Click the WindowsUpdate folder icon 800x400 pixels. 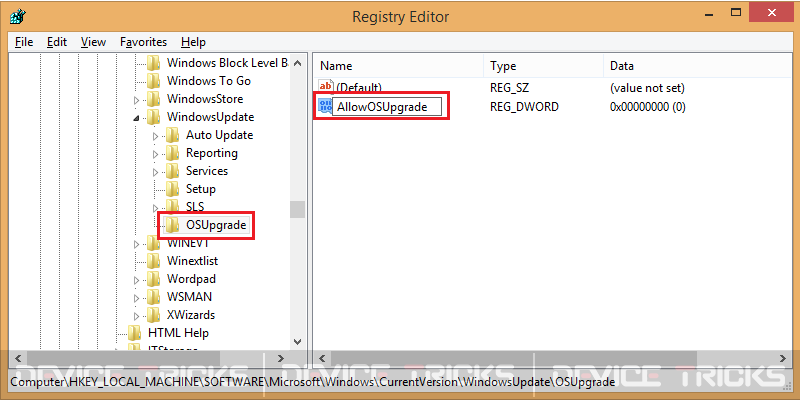tap(153, 117)
